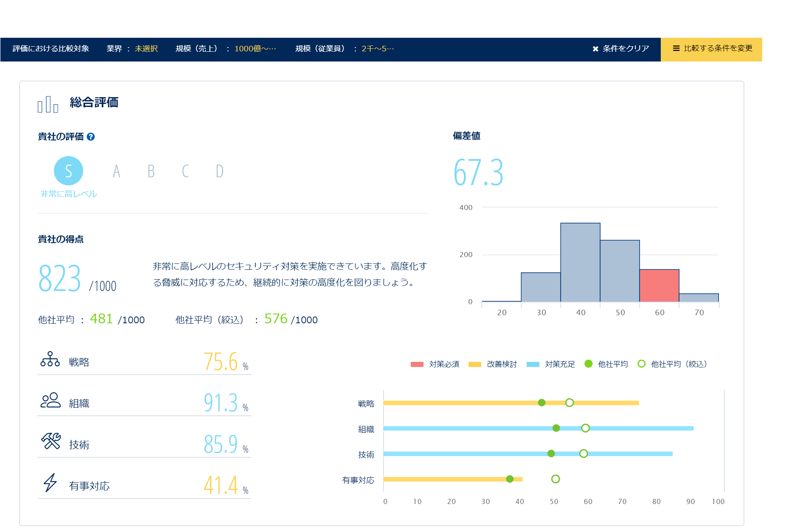Image resolution: width=797 pixels, height=532 pixels.
Task: Click the 業界 未選択 filter value
Action: 146,49
